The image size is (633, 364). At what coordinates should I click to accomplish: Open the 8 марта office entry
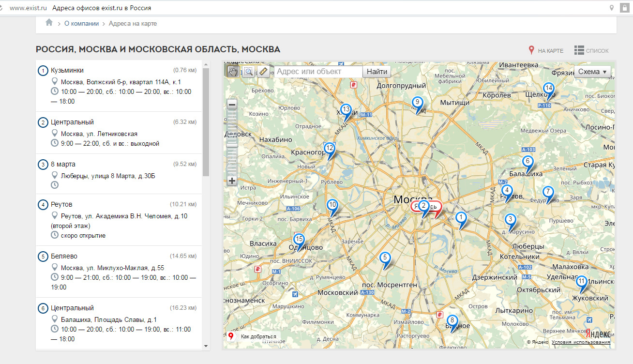coord(63,164)
